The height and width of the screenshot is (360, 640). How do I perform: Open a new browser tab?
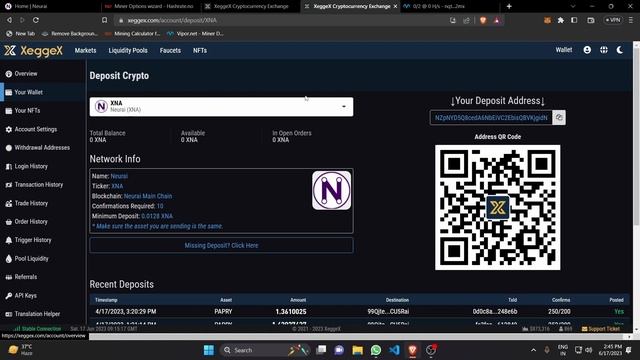[x=509, y=7]
